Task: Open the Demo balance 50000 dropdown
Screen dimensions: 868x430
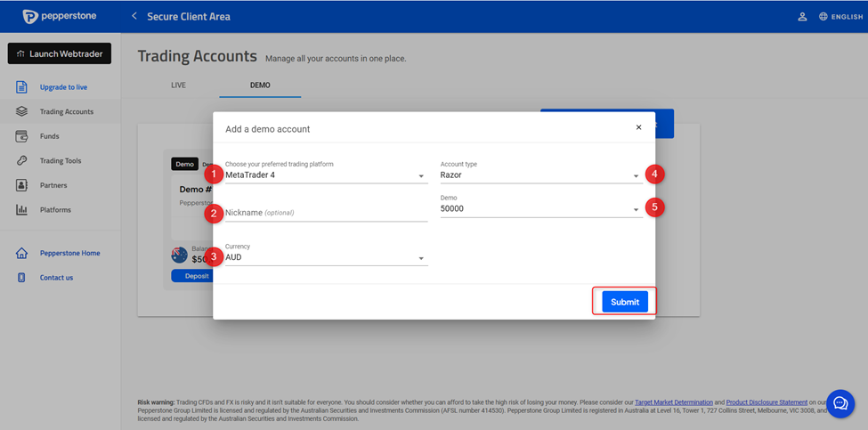Action: pos(540,209)
